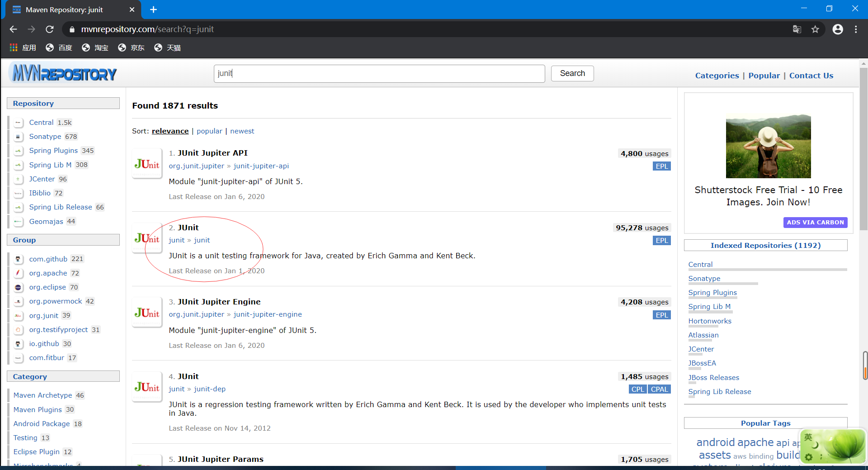Open Hortonworks indexed repository
868x470 pixels.
[710, 321]
